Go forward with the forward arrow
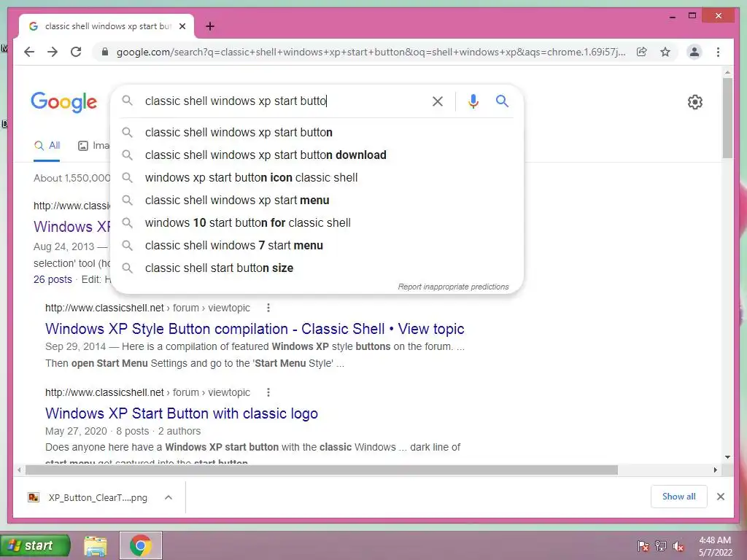 click(x=53, y=52)
